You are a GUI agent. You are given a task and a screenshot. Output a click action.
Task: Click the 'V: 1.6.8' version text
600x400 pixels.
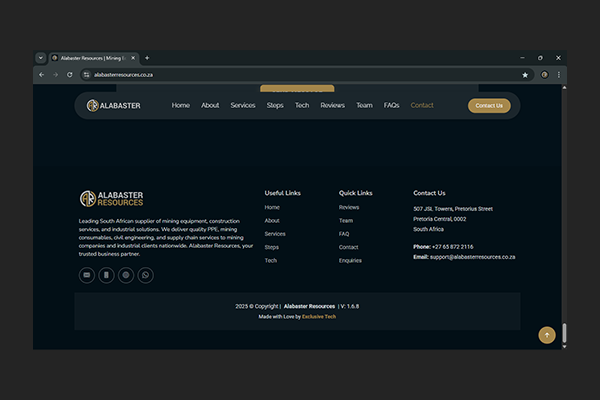tap(350, 306)
